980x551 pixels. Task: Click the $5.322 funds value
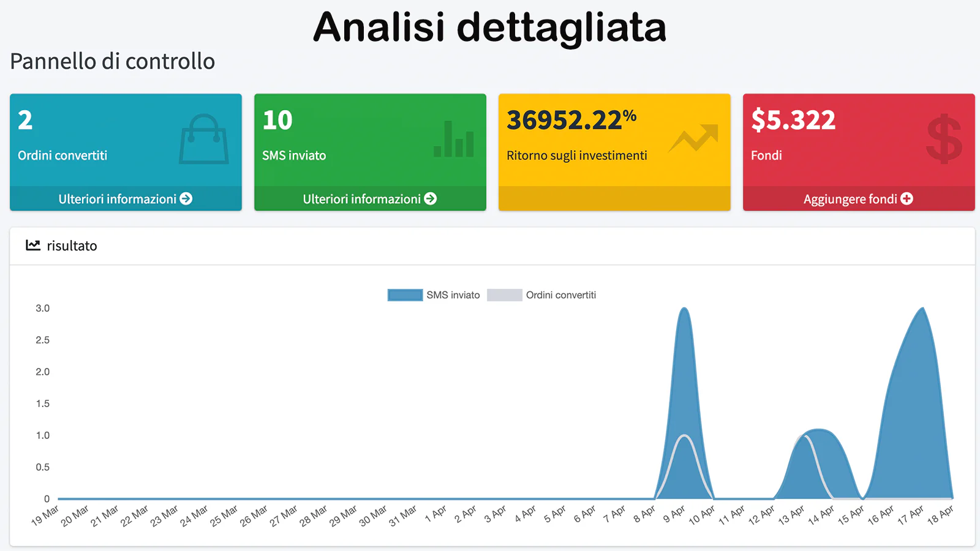pos(793,119)
